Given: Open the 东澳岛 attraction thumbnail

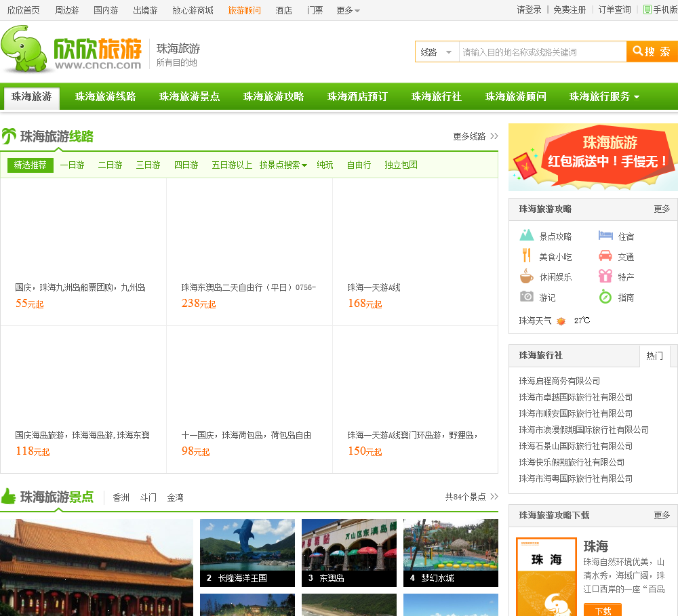Looking at the screenshot, I should point(349,553).
